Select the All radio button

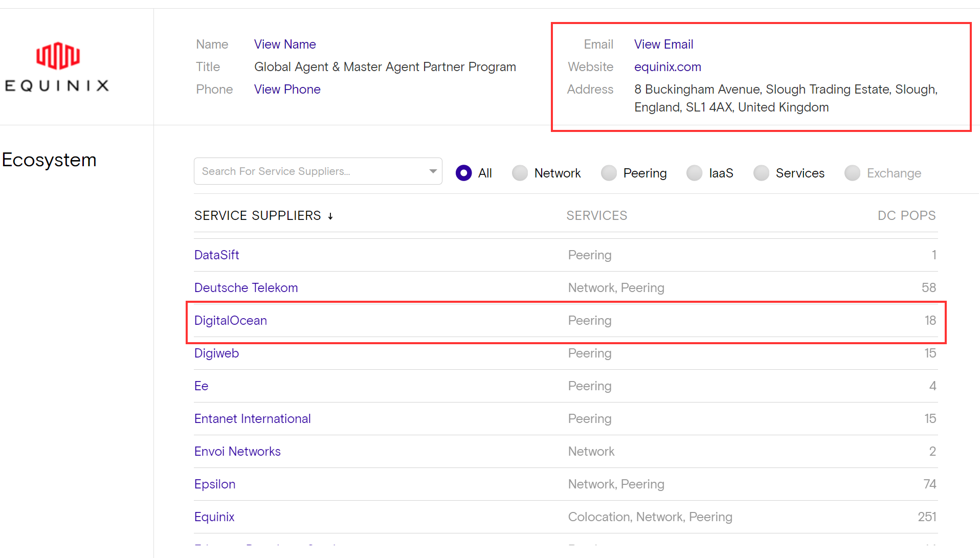pos(463,173)
